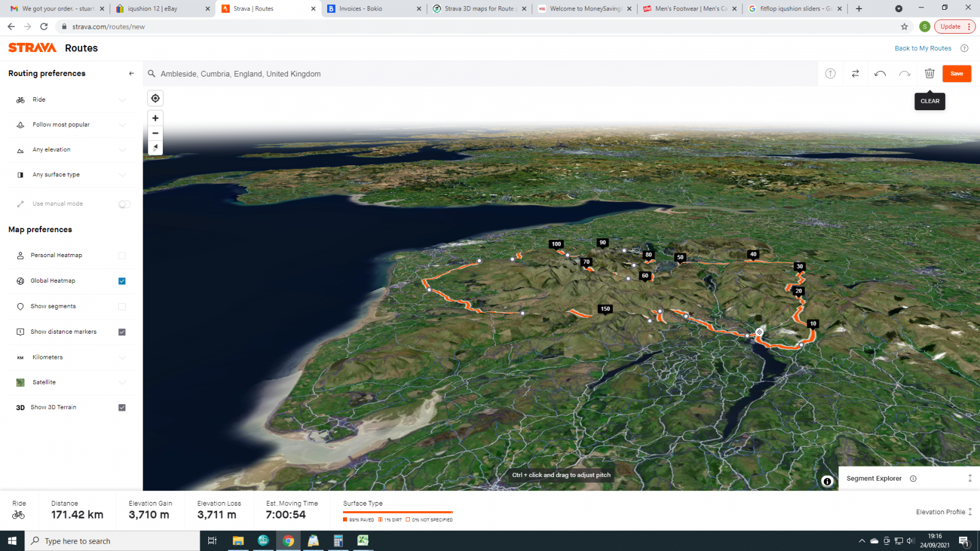Image resolution: width=980 pixels, height=551 pixels.
Task: Clear route with trash icon
Action: [929, 73]
